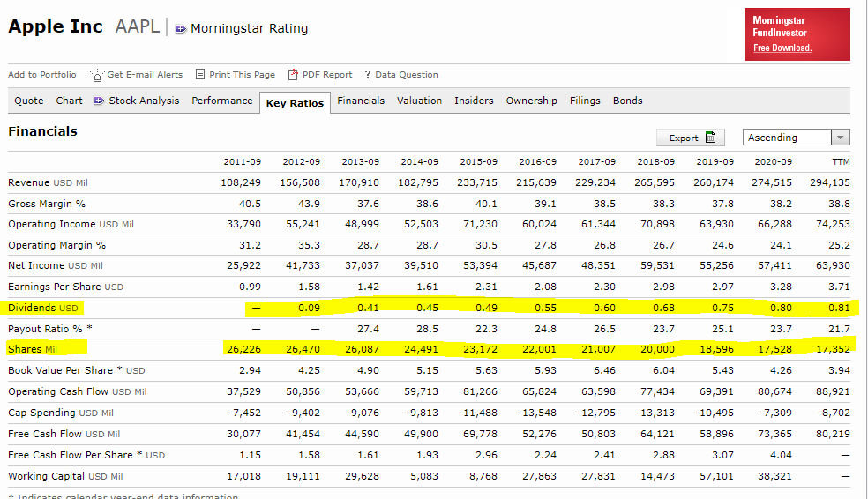This screenshot has width=868, height=499.
Task: Click the Free Cash Flow Per Share label
Action: [x=86, y=455]
